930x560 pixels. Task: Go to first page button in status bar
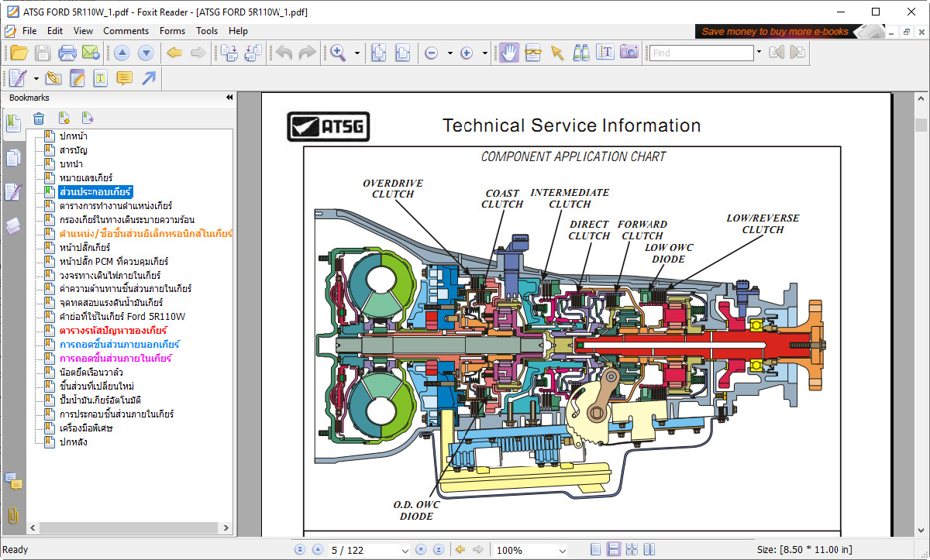pos(300,550)
